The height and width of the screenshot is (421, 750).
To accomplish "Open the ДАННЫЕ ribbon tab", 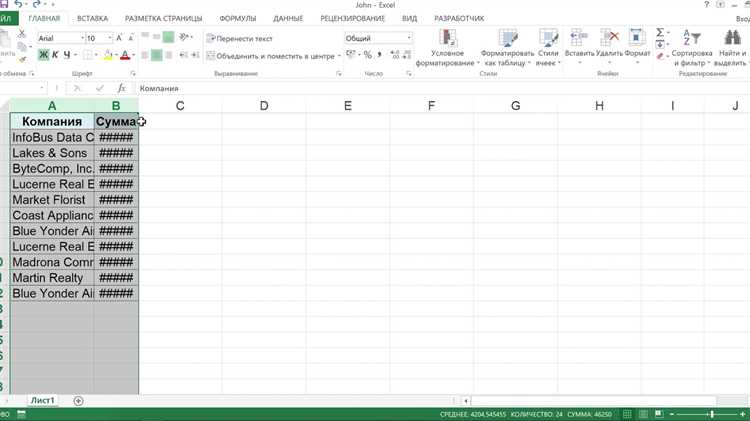I will click(288, 18).
